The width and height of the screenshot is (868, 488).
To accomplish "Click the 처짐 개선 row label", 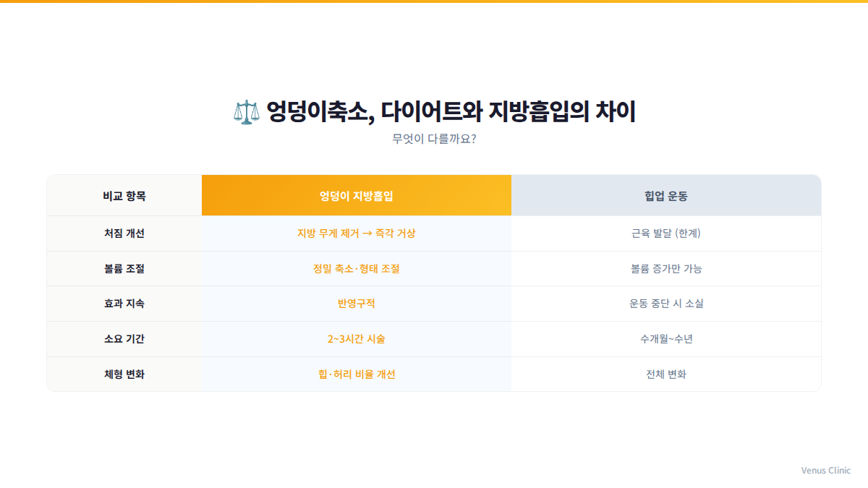I will point(124,234).
